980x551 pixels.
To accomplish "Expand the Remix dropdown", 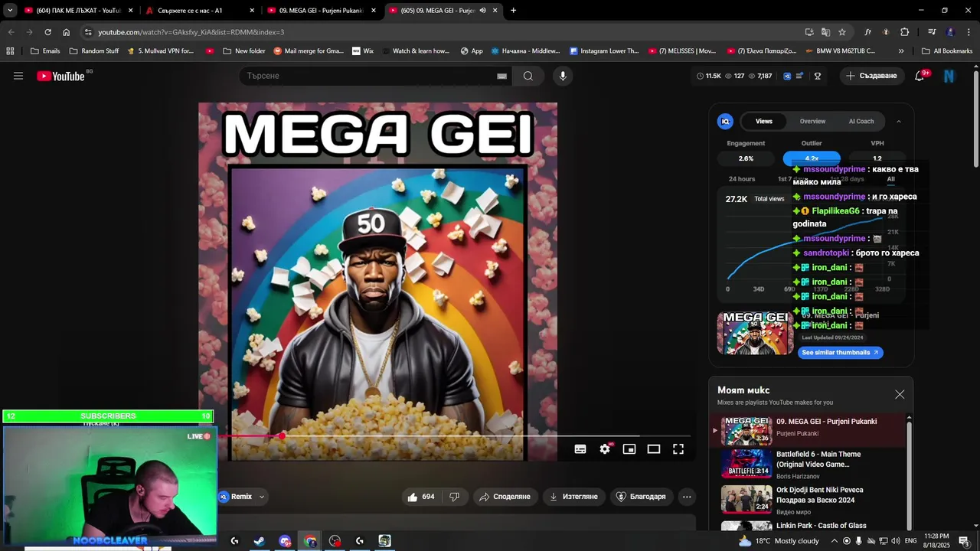I will [262, 497].
